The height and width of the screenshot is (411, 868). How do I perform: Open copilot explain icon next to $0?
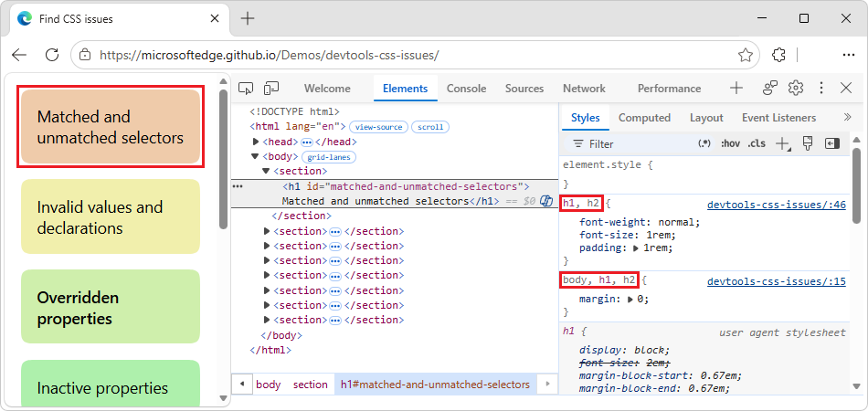tap(546, 201)
